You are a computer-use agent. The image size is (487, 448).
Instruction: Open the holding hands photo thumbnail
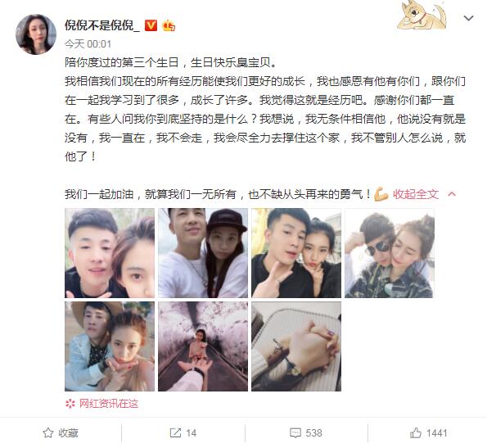click(296, 346)
